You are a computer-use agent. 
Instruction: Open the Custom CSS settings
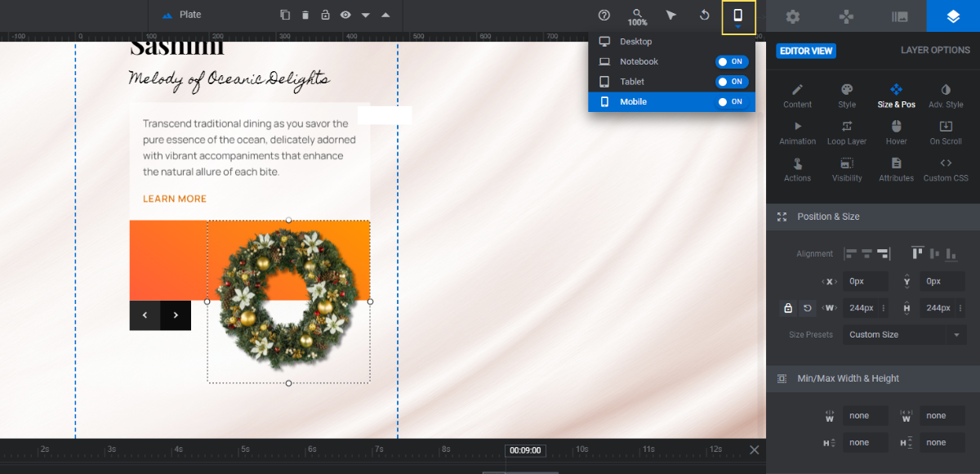pyautogui.click(x=946, y=169)
